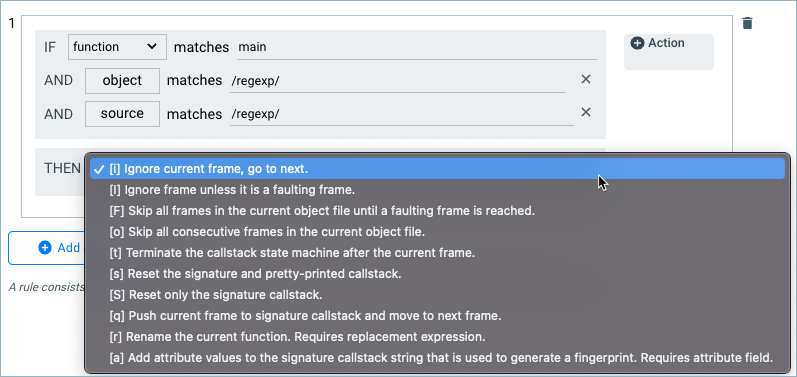The width and height of the screenshot is (797, 377).
Task: Remove the source condition with its X icon
Action: click(586, 112)
